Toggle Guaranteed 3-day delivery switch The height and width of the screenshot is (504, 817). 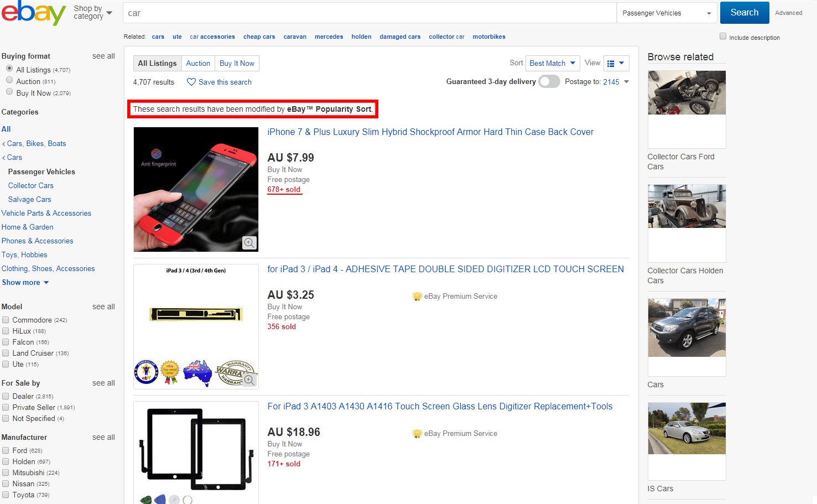pos(549,82)
